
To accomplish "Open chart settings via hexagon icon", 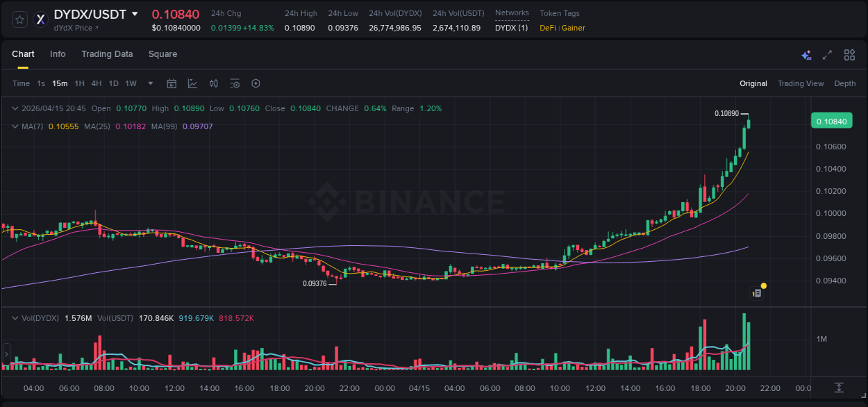I will click(256, 83).
